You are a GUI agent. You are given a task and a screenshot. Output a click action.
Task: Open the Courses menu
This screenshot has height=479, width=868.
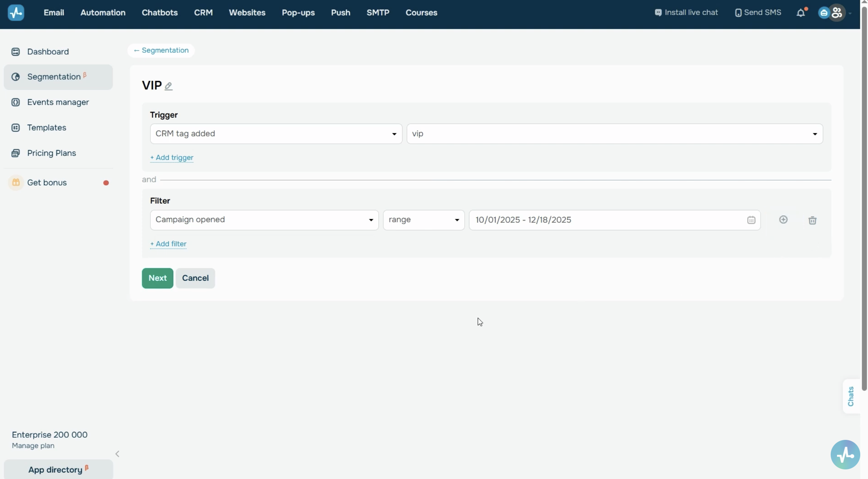pos(421,13)
